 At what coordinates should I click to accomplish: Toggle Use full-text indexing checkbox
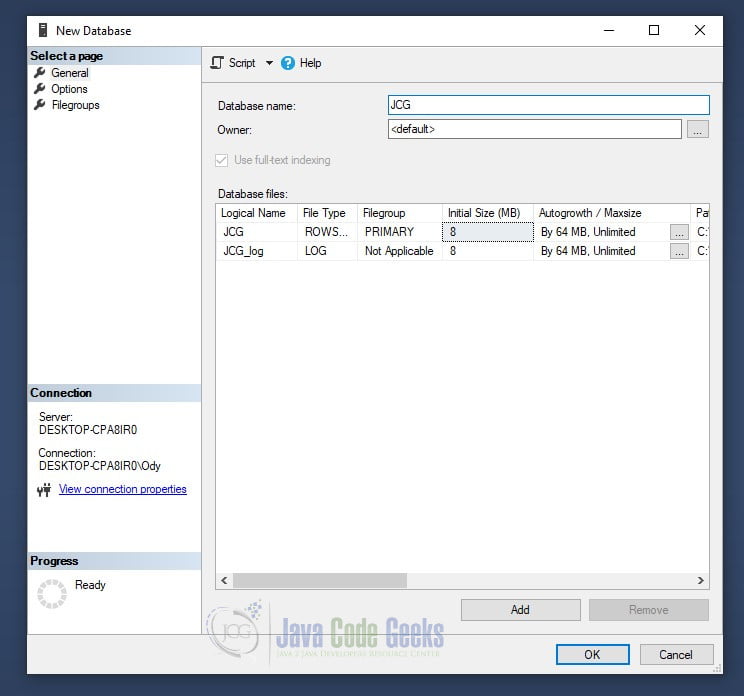(222, 160)
